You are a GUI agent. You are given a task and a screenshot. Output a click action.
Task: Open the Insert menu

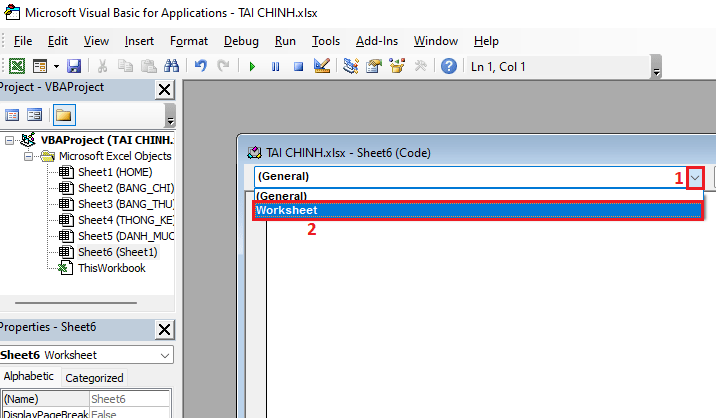pyautogui.click(x=139, y=41)
